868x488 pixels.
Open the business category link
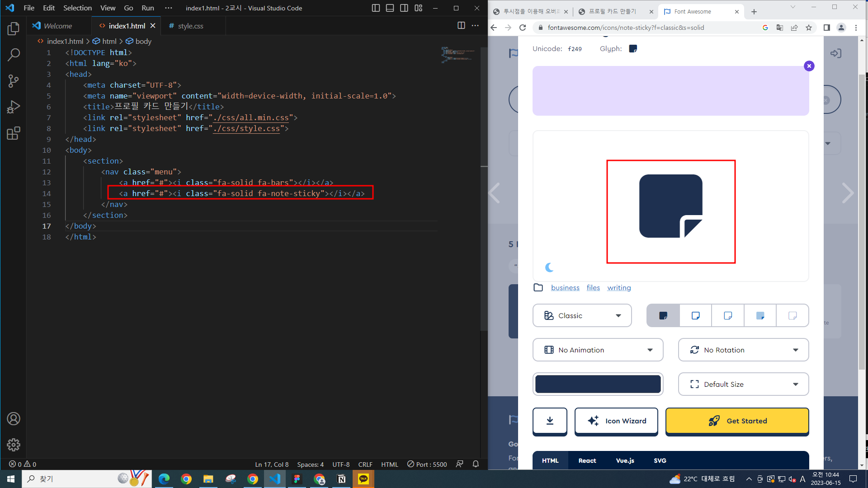point(565,288)
